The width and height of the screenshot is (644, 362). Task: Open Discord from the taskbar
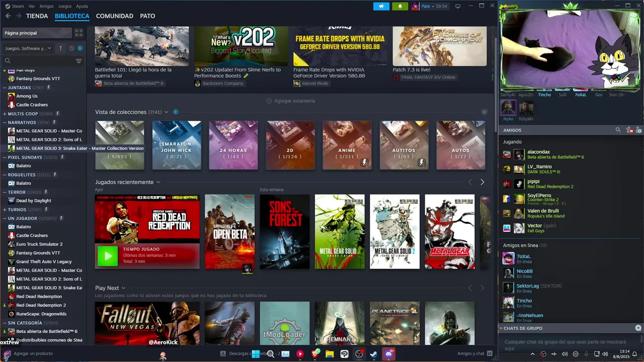pos(388,354)
